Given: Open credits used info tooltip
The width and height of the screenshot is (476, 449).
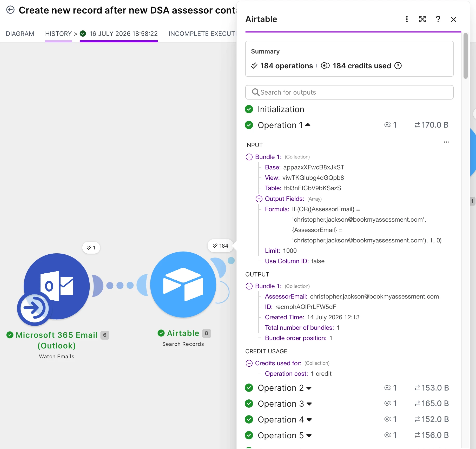Looking at the screenshot, I should point(398,66).
